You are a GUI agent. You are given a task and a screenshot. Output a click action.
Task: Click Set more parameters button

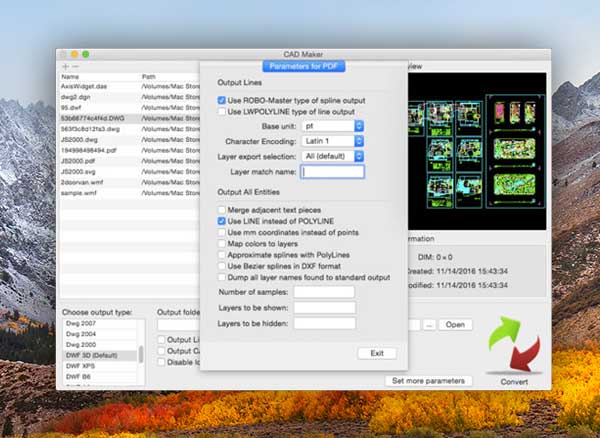428,381
